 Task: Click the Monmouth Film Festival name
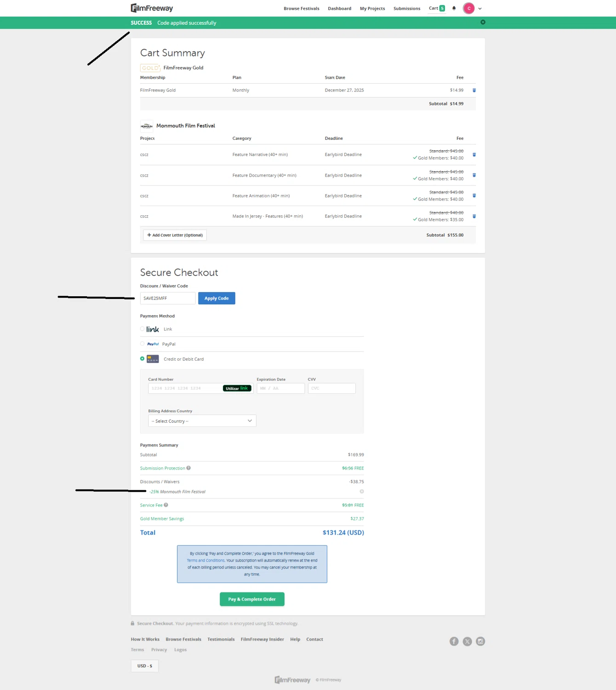click(186, 126)
